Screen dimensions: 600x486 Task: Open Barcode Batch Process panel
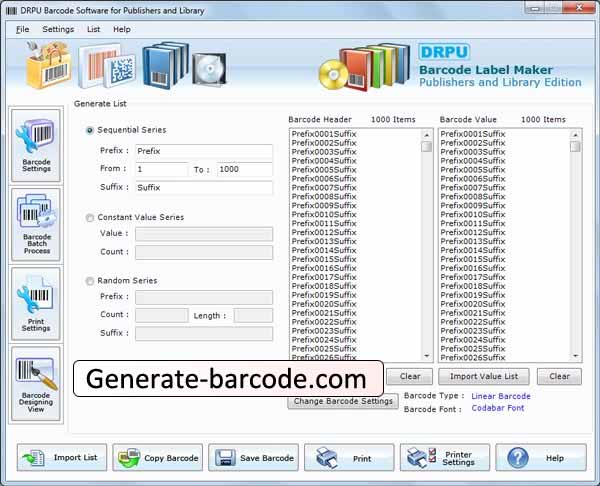(36, 225)
